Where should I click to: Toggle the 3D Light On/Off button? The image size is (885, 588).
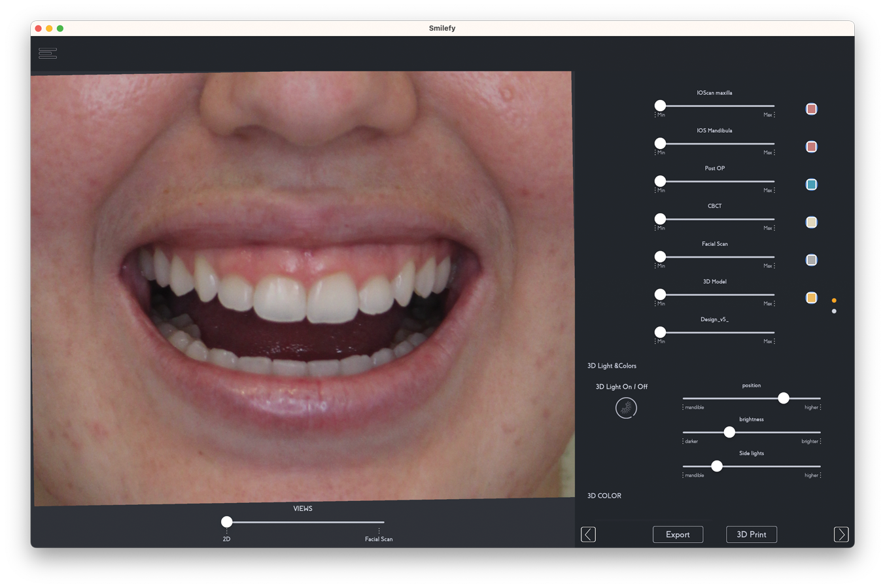[x=626, y=408]
